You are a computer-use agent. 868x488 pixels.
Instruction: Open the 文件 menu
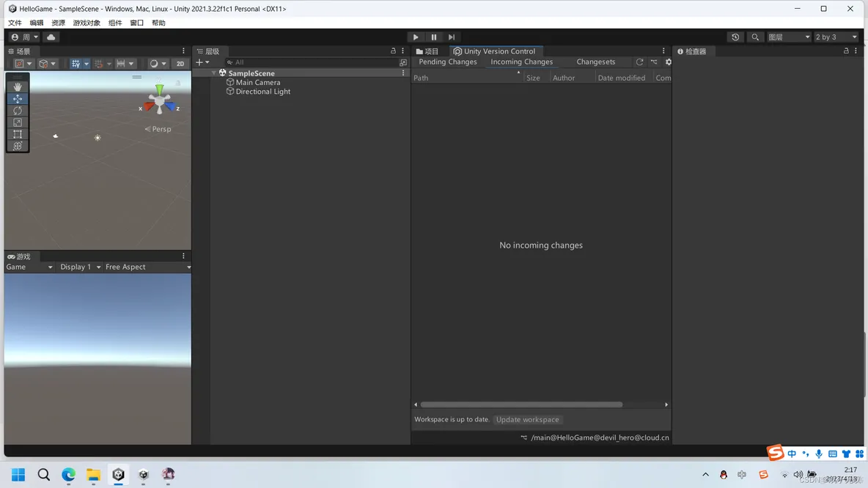click(15, 23)
